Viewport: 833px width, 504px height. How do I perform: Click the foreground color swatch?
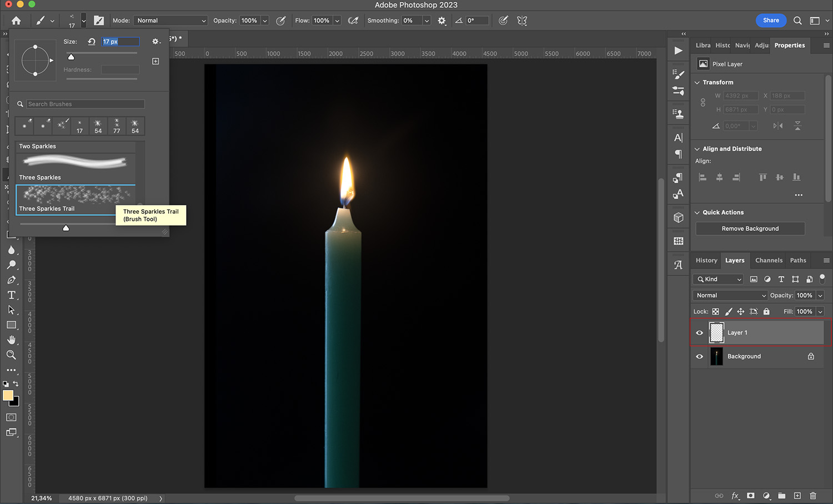pyautogui.click(x=8, y=395)
